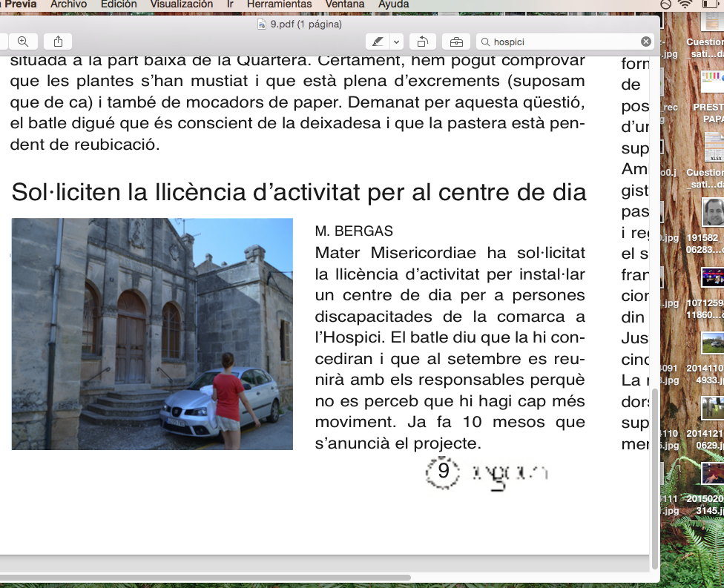Select the highlight pen tool

[378, 42]
